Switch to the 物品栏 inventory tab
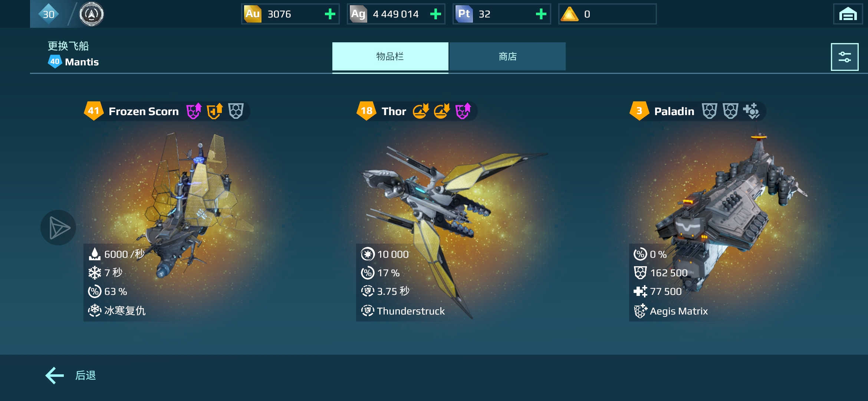The width and height of the screenshot is (868, 401). [x=390, y=56]
